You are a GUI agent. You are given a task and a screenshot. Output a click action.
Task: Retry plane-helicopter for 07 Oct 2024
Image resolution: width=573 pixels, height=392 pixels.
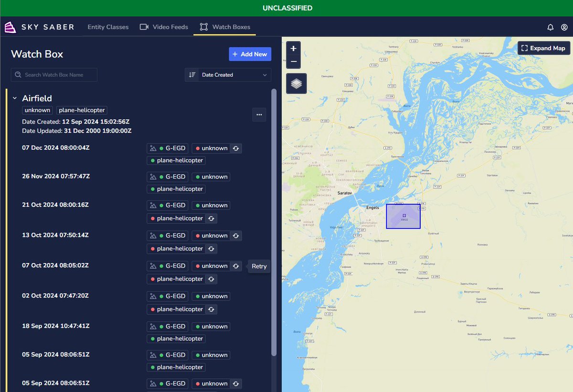(212, 279)
